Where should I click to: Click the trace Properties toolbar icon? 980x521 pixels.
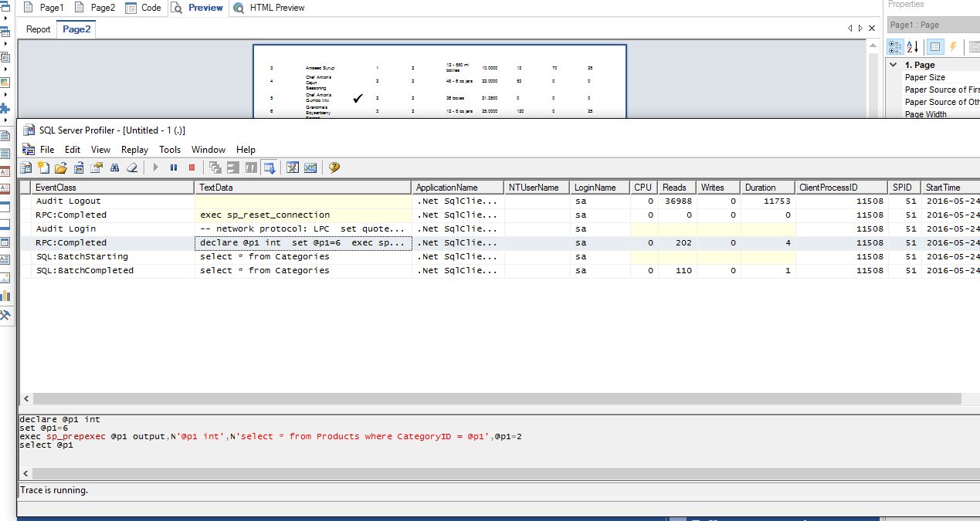(x=97, y=167)
